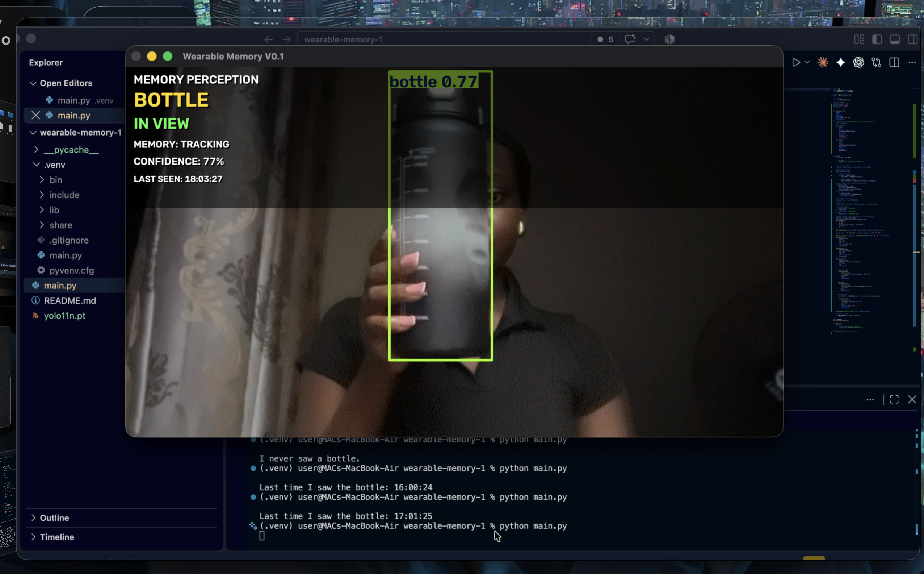Open the source control compare changes icon
The image size is (924, 574).
pos(877,63)
